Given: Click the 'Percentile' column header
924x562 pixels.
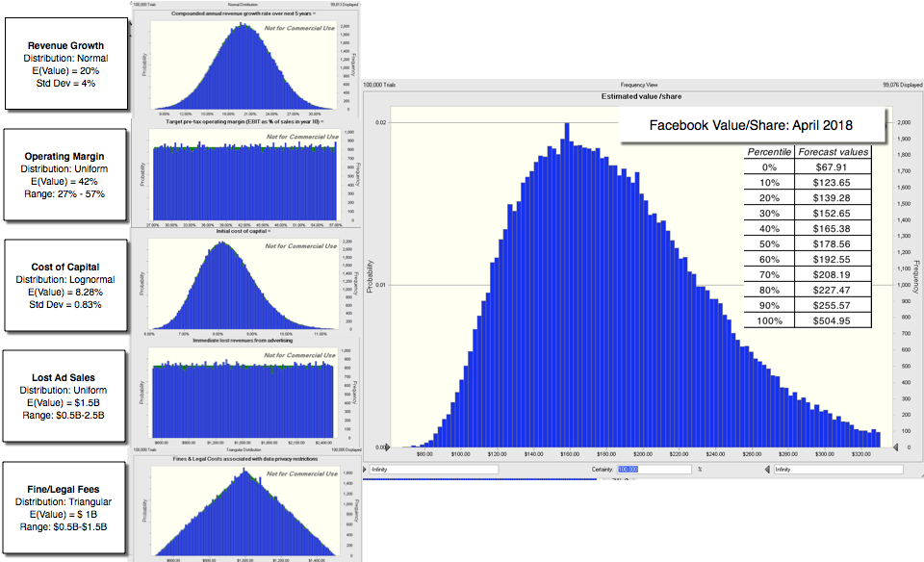Looking at the screenshot, I should 769,152.
